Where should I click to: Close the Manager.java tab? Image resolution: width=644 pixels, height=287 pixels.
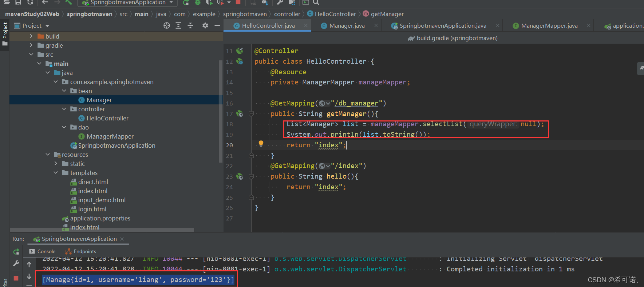[376, 25]
